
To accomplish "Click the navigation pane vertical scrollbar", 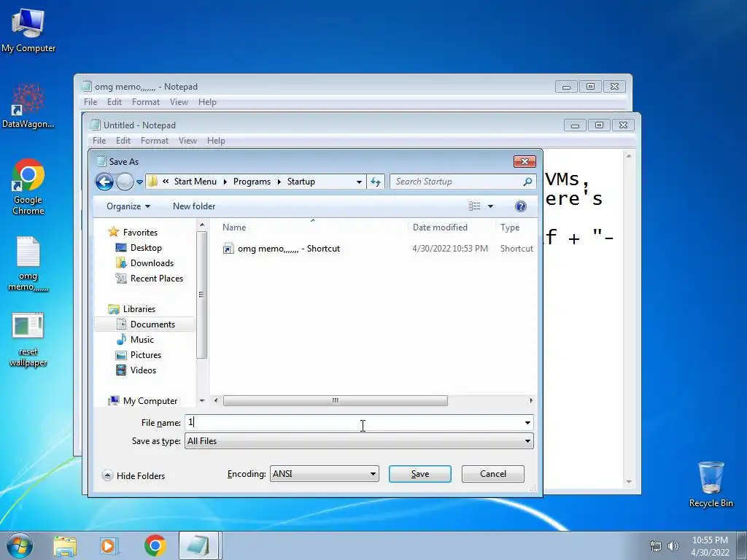I will (201, 295).
